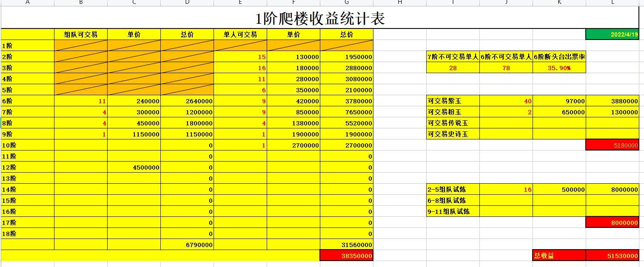Image resolution: width=644 pixels, height=267 pixels.
Task: Select the 6-8组队试炼 label cell
Action: [x=453, y=200]
